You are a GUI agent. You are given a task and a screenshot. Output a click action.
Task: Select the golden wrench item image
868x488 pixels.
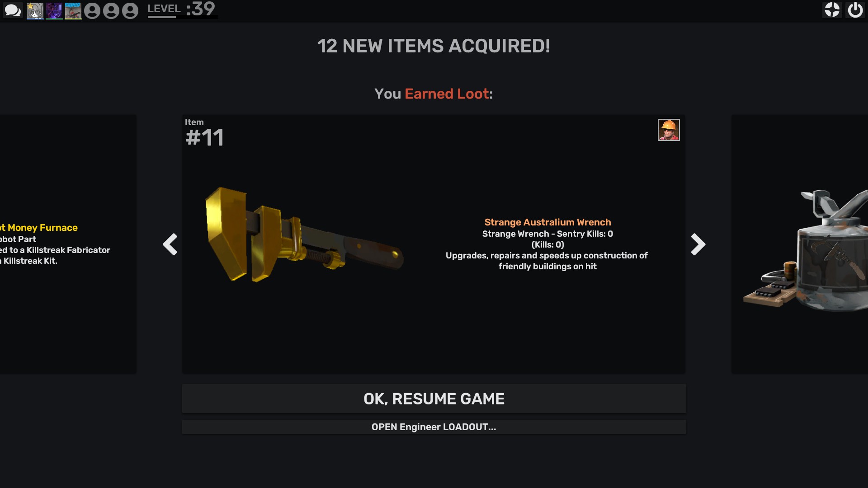click(x=304, y=235)
